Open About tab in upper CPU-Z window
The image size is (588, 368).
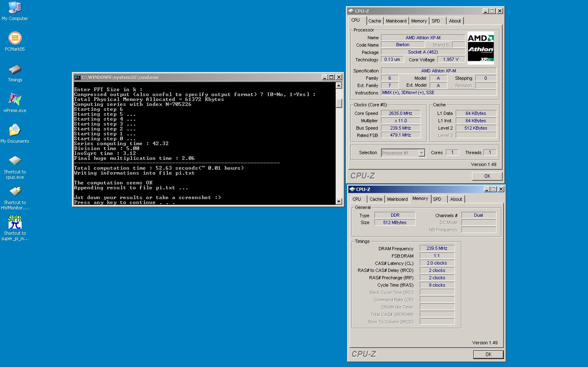pyautogui.click(x=455, y=21)
